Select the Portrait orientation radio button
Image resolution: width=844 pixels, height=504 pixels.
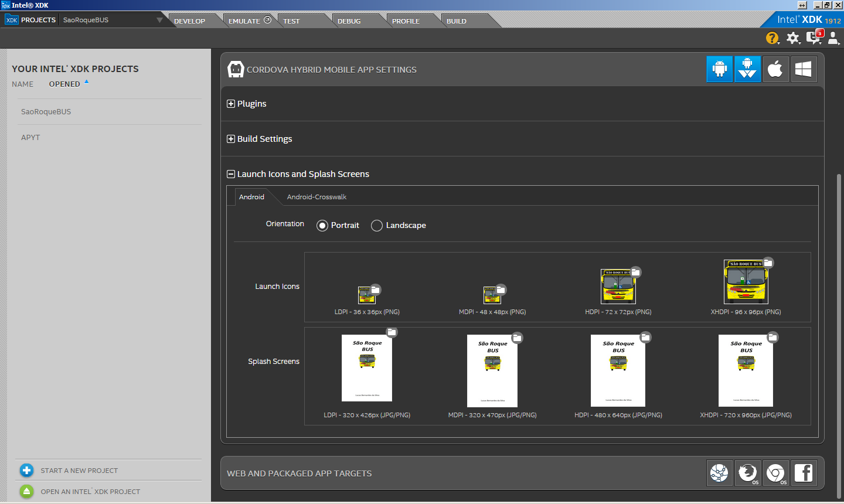[322, 226]
